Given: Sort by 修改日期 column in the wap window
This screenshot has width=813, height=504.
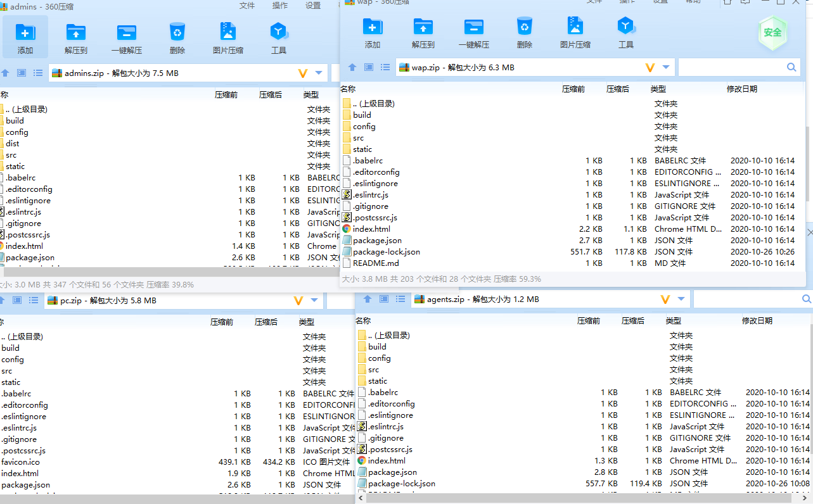Looking at the screenshot, I should point(741,89).
